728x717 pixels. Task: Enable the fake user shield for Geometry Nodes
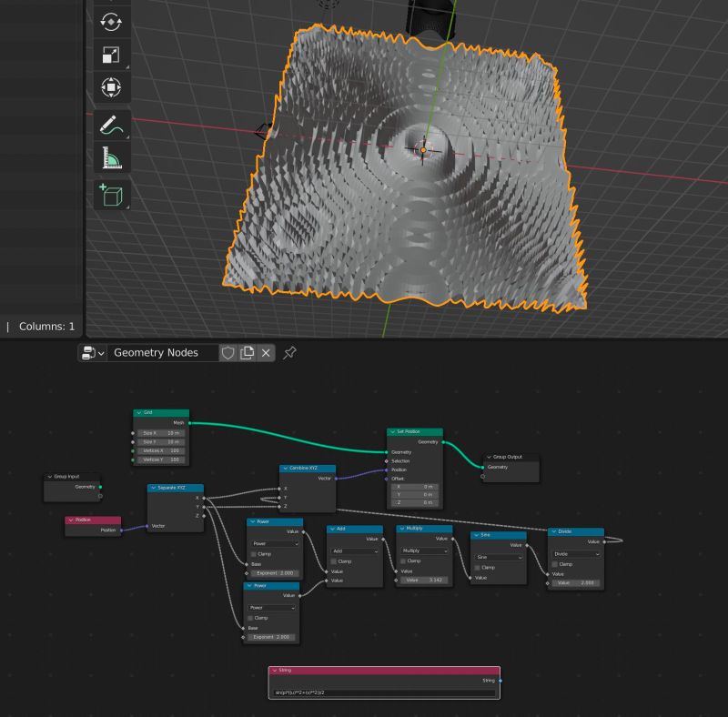(x=228, y=352)
